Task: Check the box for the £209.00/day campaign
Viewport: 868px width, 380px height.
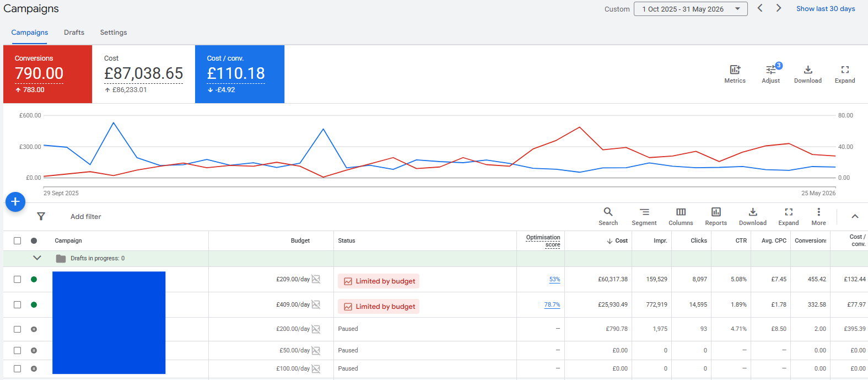Action: coord(18,279)
